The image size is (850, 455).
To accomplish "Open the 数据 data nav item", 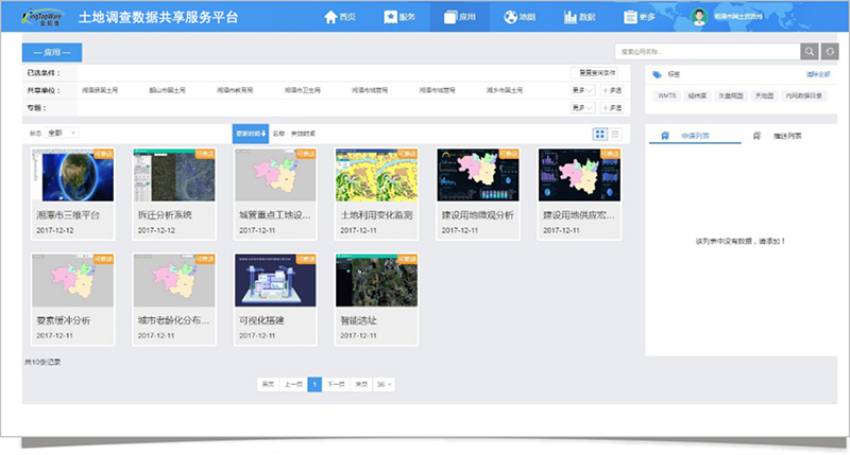I will click(x=579, y=17).
